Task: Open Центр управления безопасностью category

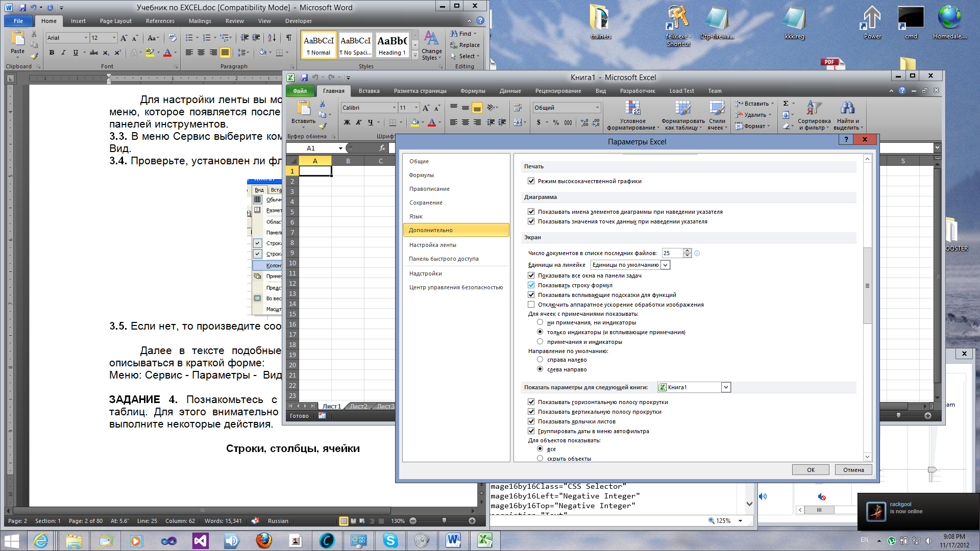Action: [456, 287]
